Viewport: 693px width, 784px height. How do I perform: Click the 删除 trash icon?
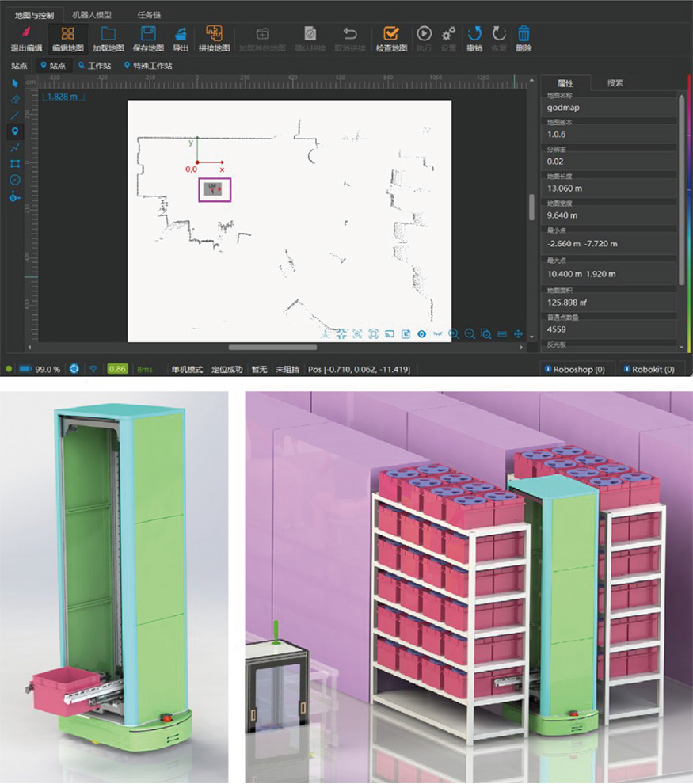524,34
